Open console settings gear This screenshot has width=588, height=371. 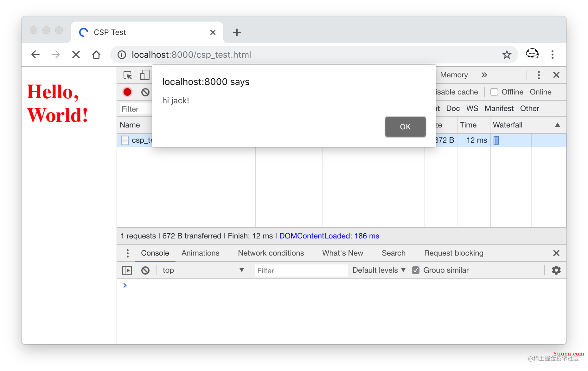coord(556,270)
